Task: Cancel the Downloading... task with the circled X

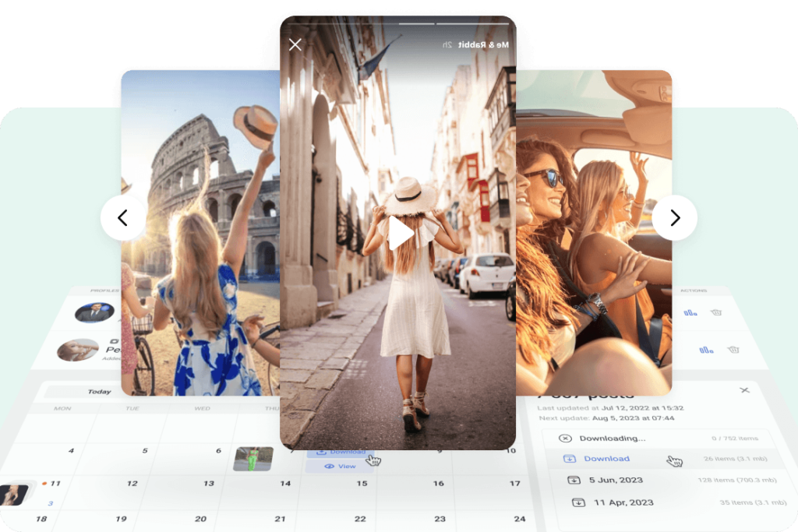Action: coord(566,439)
